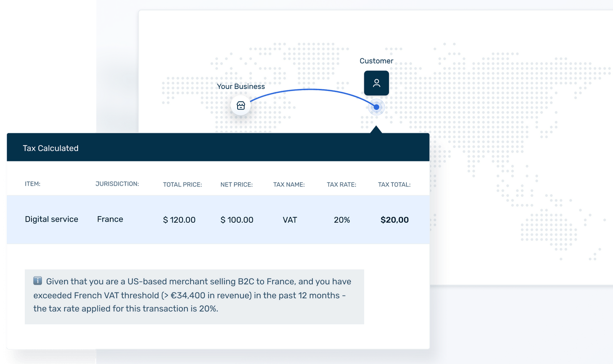Click the ITEM column header
Image resolution: width=613 pixels, height=364 pixels.
pyautogui.click(x=33, y=184)
